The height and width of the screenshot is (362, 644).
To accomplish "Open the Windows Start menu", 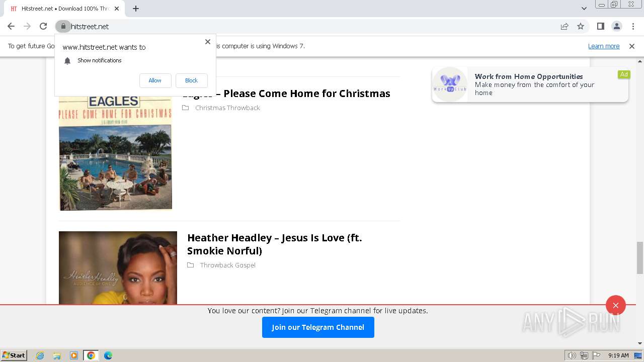I will (14, 355).
